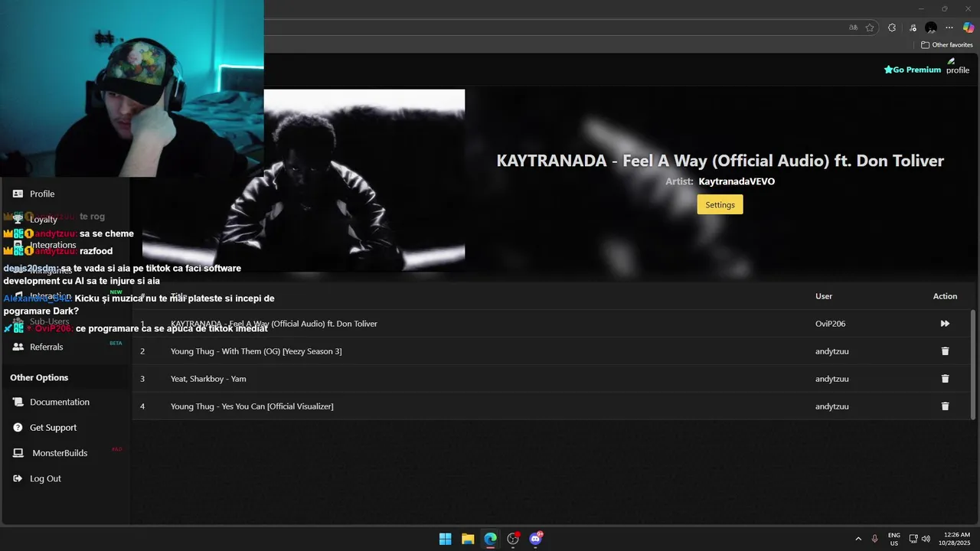Click the song queue vertical scrollbar
This screenshot has height=551, width=980.
pyautogui.click(x=974, y=364)
